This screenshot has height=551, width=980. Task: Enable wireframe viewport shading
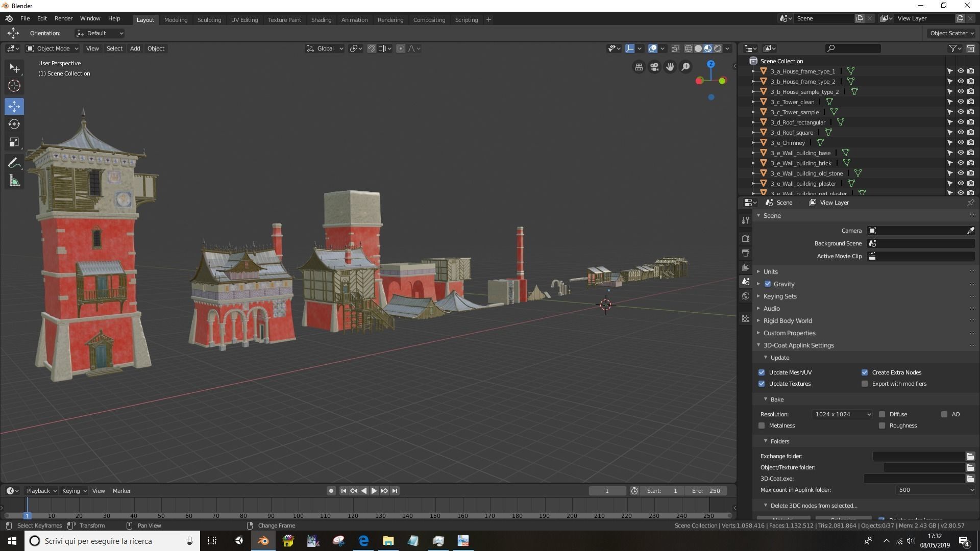(689, 48)
